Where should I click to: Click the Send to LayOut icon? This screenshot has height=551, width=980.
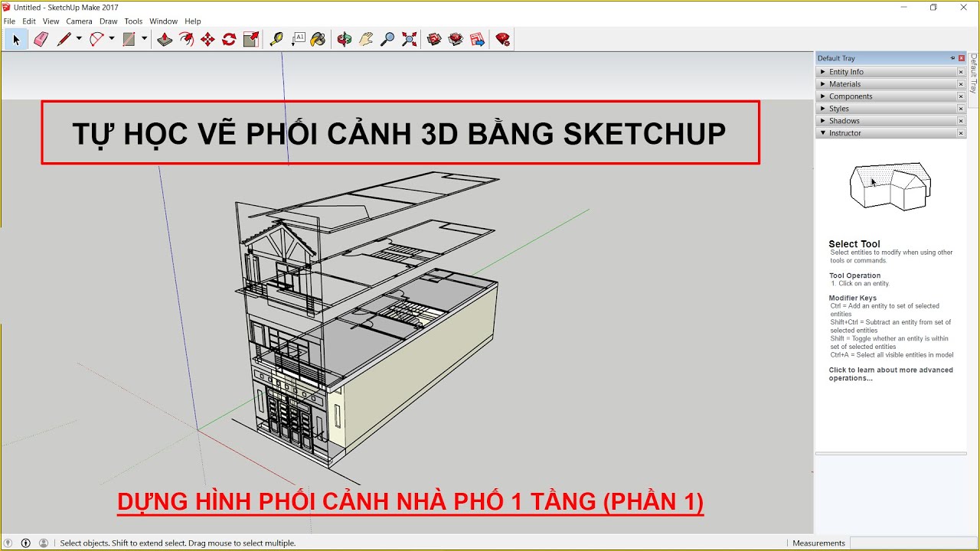click(x=478, y=39)
